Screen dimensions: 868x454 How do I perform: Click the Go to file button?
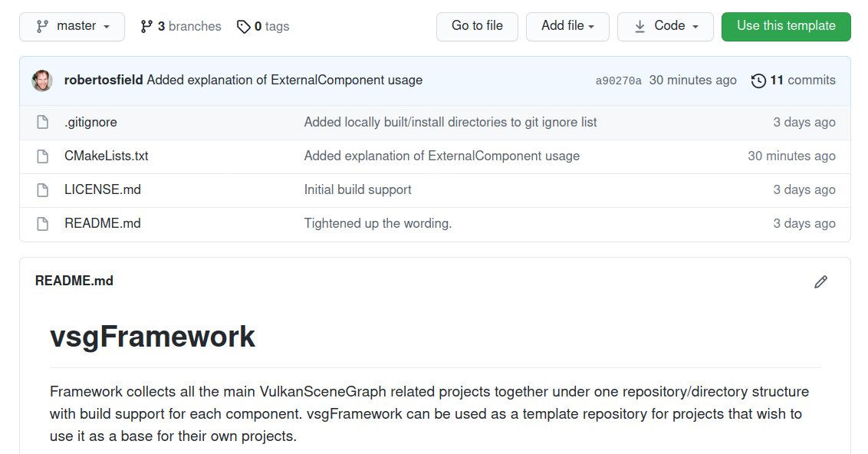coord(477,26)
